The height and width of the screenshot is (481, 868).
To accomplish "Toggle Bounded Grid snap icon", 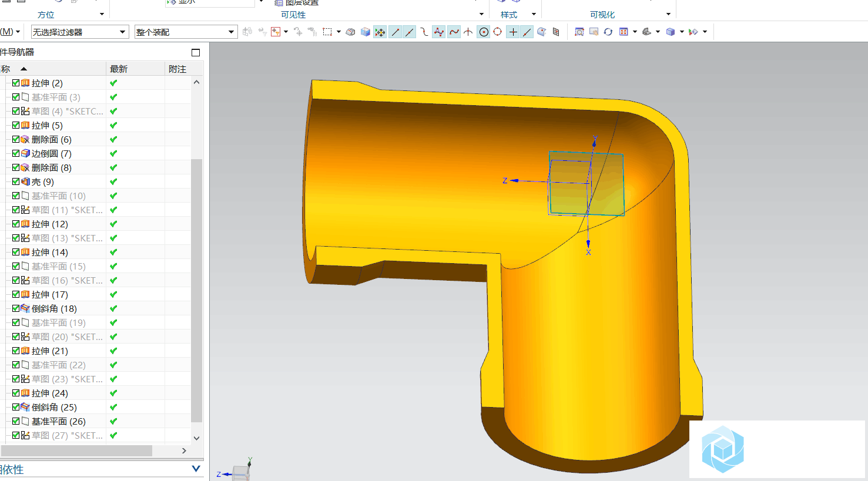I will pos(556,32).
